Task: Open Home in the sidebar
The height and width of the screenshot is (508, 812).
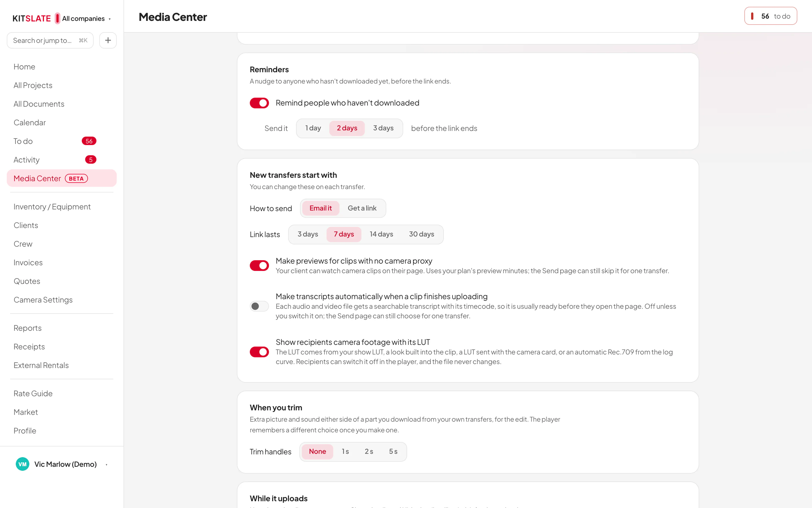Action: coord(62,67)
